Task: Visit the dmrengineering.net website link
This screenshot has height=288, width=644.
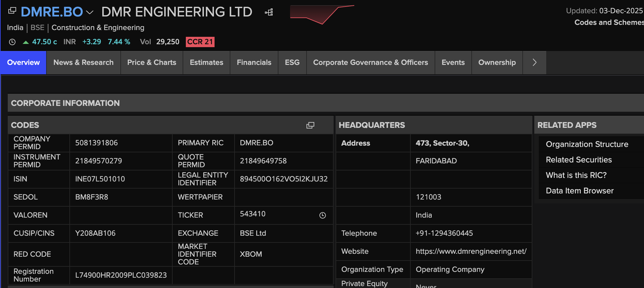Action: (471, 252)
